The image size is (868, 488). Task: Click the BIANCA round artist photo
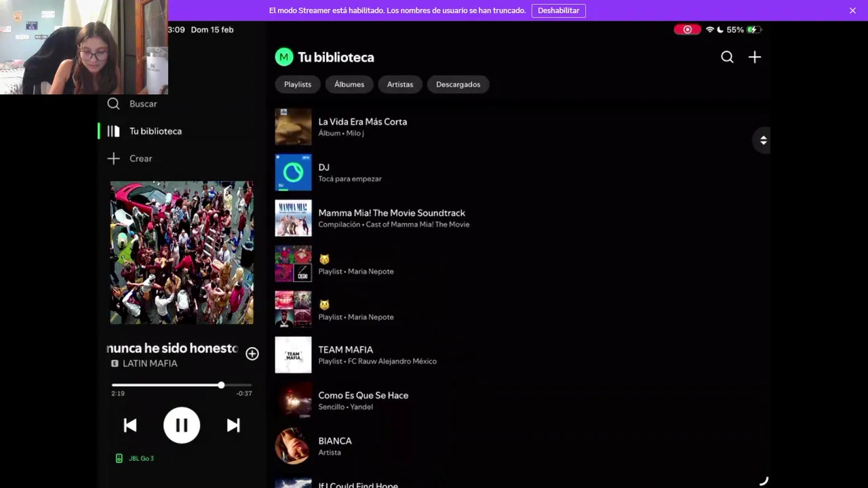pos(293,445)
